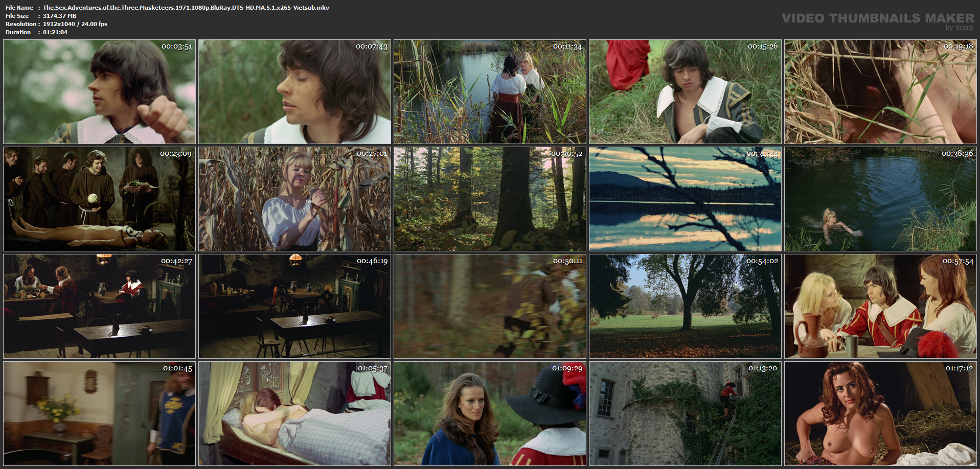This screenshot has height=469, width=980.
Task: Select the last thumbnail stamped 01:17:12
Action: pos(881,414)
